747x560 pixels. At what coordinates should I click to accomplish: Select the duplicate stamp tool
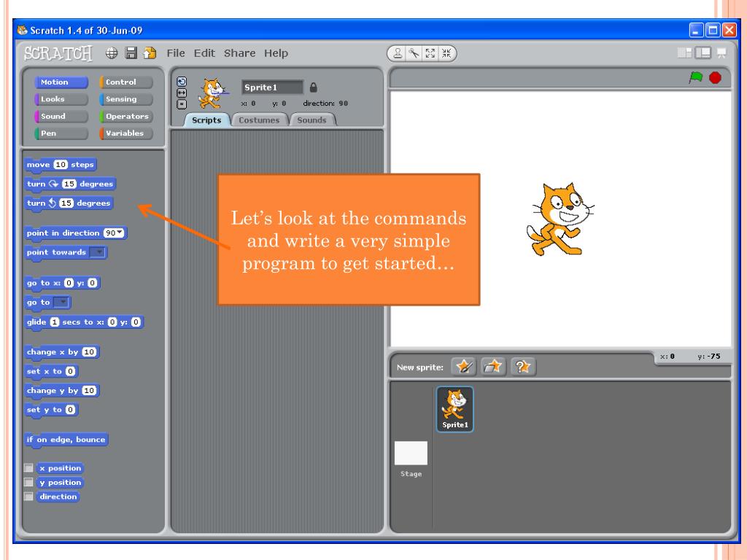click(x=398, y=53)
